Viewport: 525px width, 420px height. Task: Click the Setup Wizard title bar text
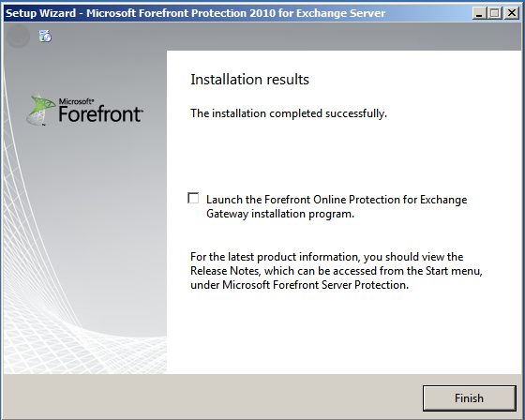196,13
